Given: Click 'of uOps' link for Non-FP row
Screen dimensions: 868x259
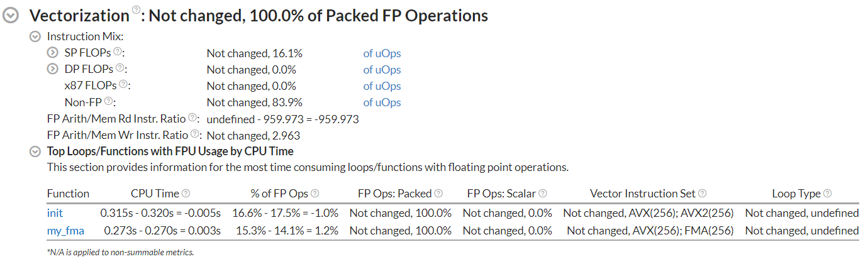Looking at the screenshot, I should pyautogui.click(x=382, y=102).
